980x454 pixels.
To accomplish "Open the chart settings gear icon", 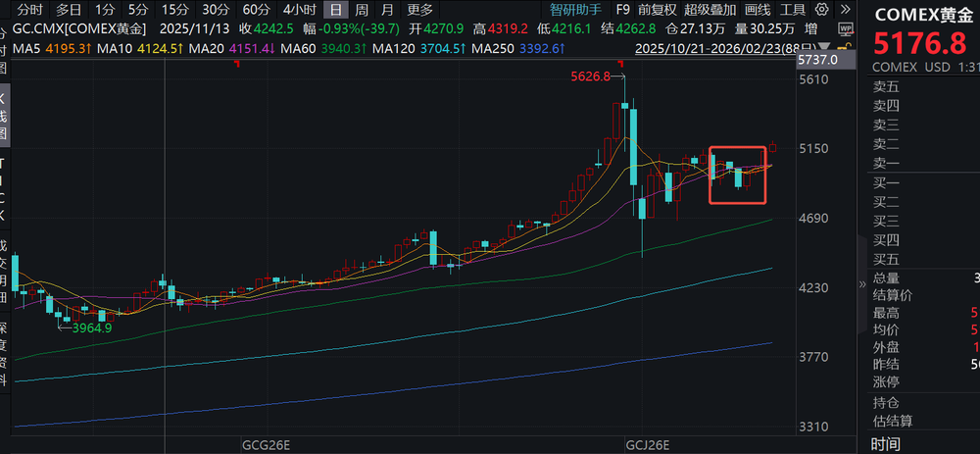I will 821,9.
